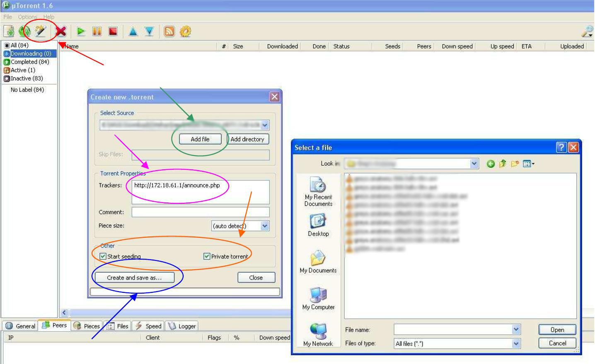The height and width of the screenshot is (364, 595).
Task: Open the Piece size dropdown
Action: 265,226
